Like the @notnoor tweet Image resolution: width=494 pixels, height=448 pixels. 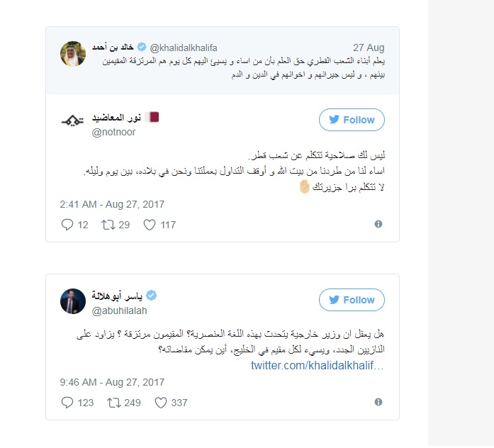150,225
